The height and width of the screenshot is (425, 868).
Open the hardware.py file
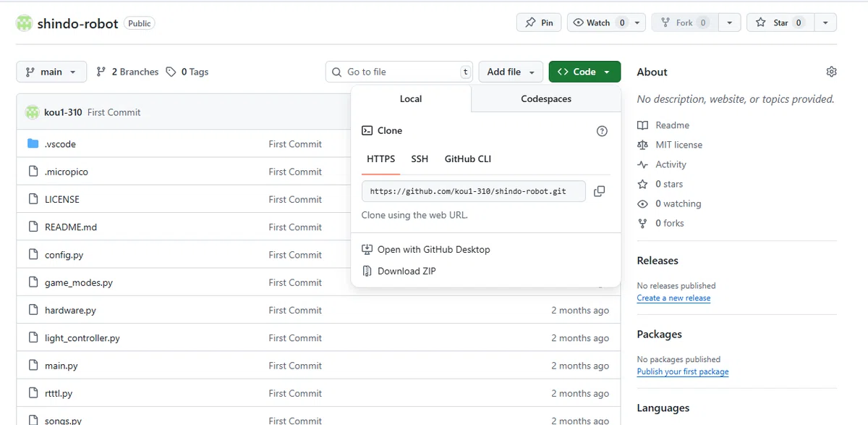click(70, 310)
